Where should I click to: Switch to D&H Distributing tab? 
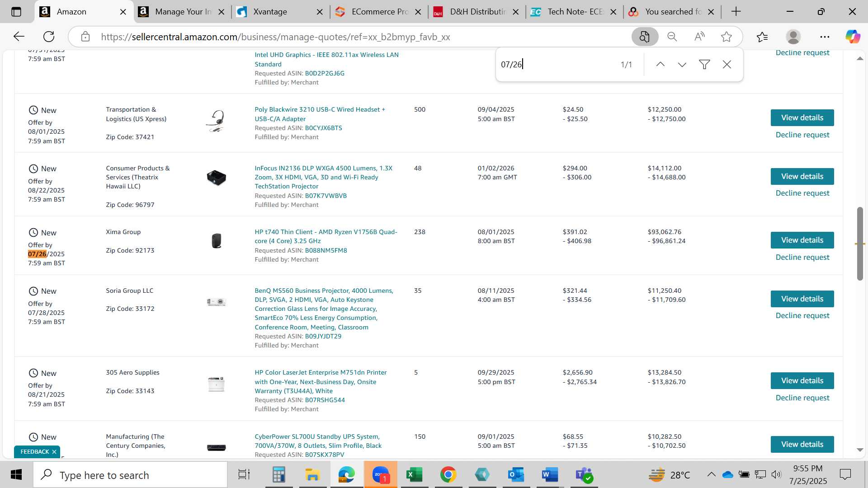click(477, 12)
